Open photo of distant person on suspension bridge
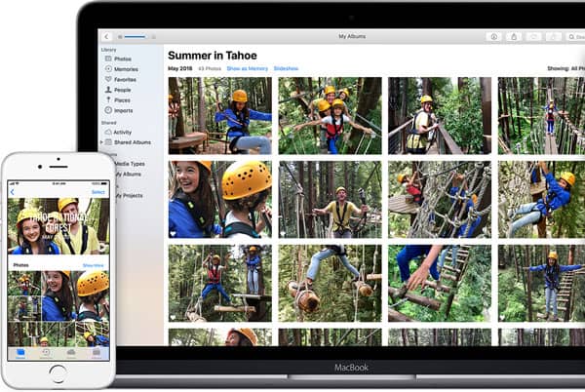 [541, 116]
